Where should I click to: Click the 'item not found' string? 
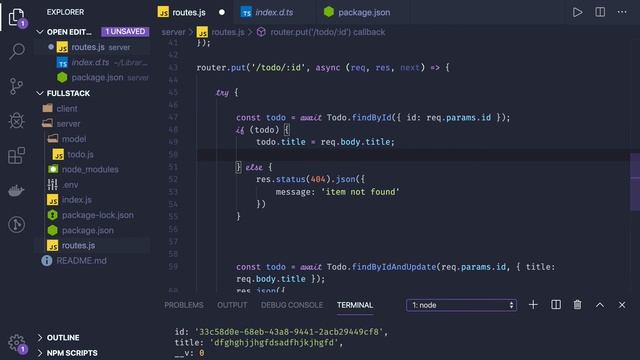(x=360, y=192)
